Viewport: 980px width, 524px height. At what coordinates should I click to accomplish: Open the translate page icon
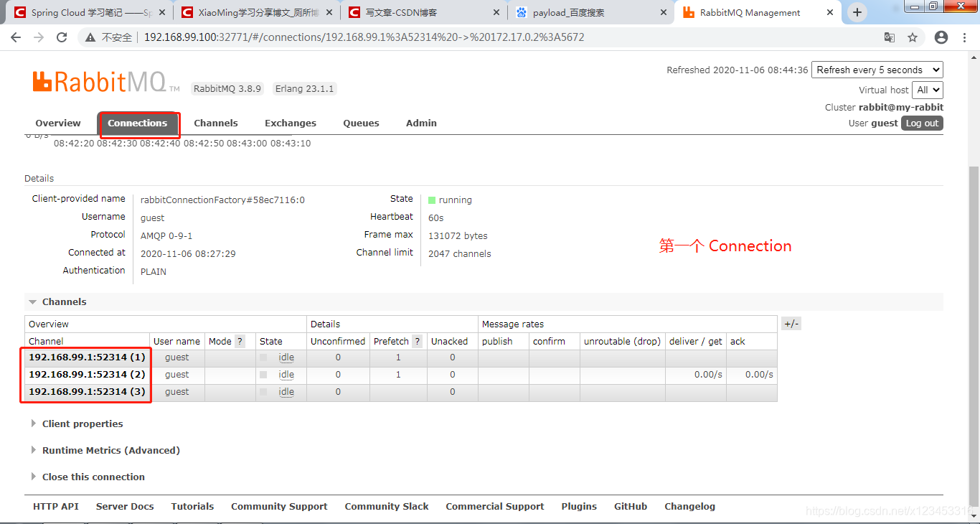pos(889,37)
